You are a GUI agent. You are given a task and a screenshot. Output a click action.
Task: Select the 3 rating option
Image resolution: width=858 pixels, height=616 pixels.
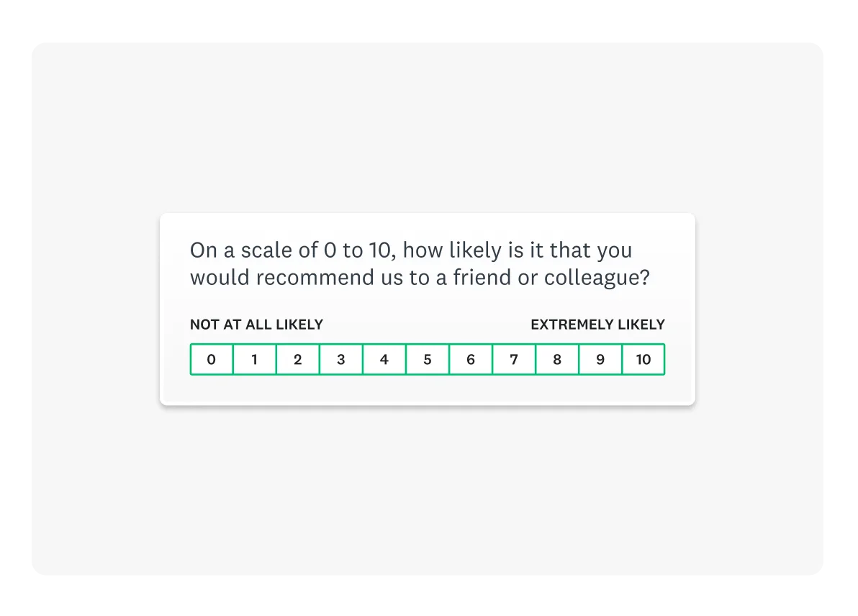click(341, 359)
